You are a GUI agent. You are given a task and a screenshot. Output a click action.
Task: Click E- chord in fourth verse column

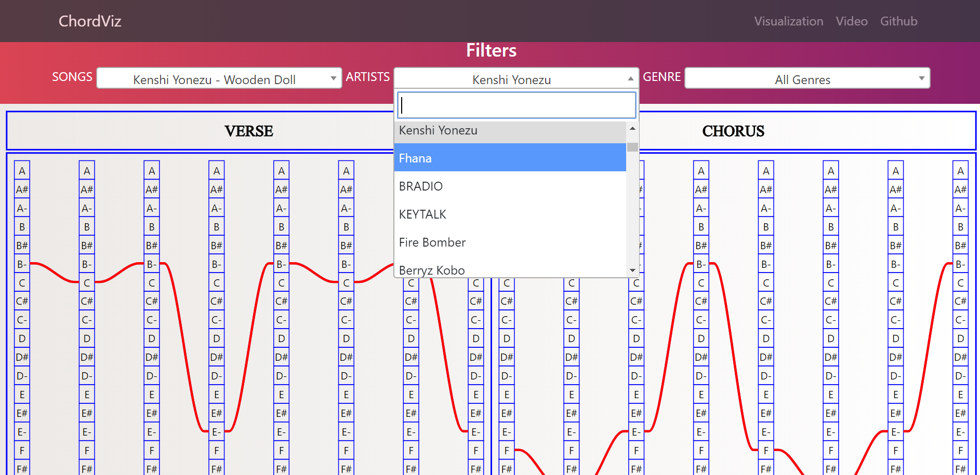click(217, 431)
